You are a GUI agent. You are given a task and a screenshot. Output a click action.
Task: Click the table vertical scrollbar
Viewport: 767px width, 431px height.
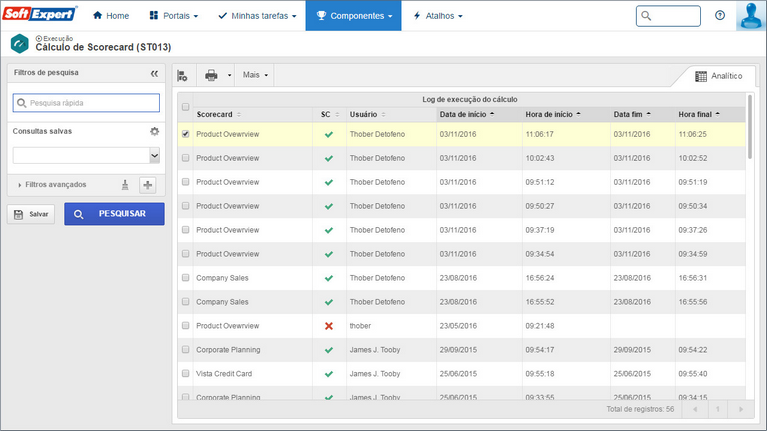749,127
